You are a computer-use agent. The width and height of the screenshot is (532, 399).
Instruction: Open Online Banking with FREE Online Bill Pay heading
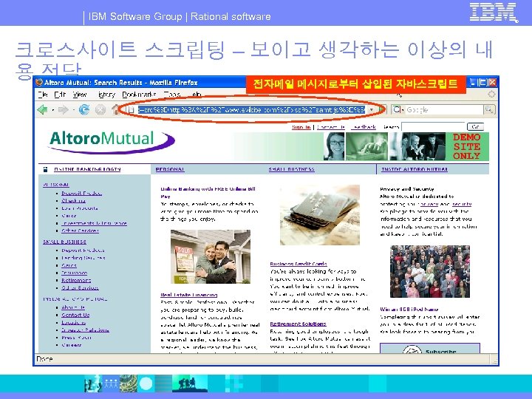[208, 192]
